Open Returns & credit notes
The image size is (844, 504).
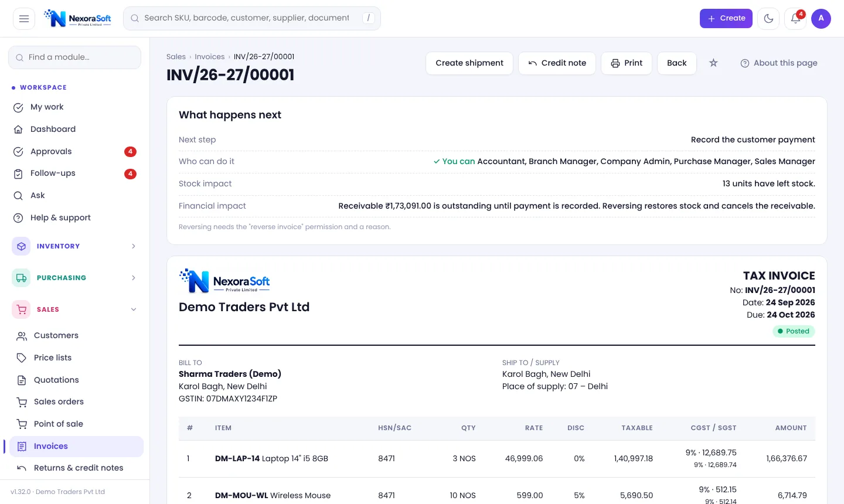(x=76, y=468)
